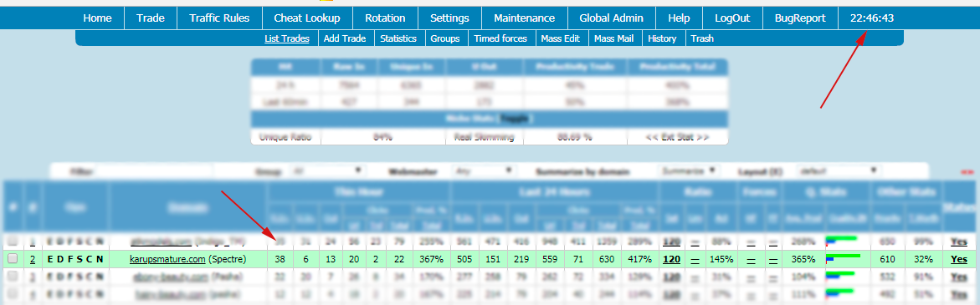
Task: Open the Mass Edit subtab
Action: (x=561, y=38)
